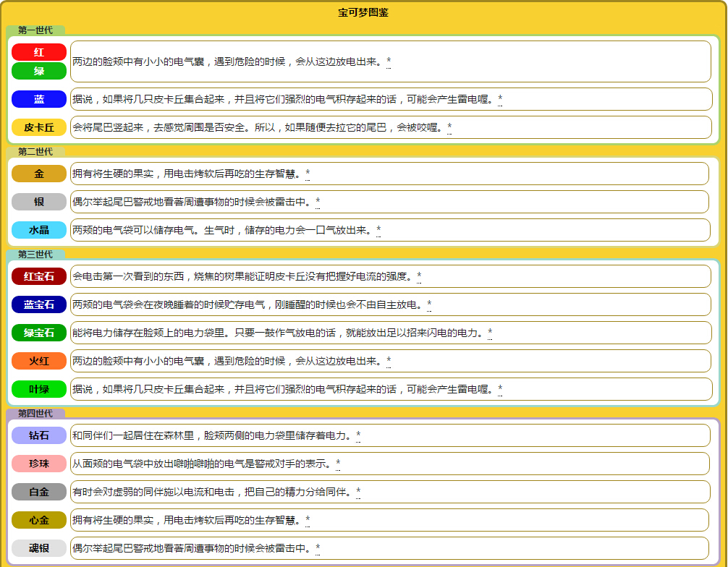
Task: Click the 钻石 entry about 居住在森林里
Action: point(213,435)
